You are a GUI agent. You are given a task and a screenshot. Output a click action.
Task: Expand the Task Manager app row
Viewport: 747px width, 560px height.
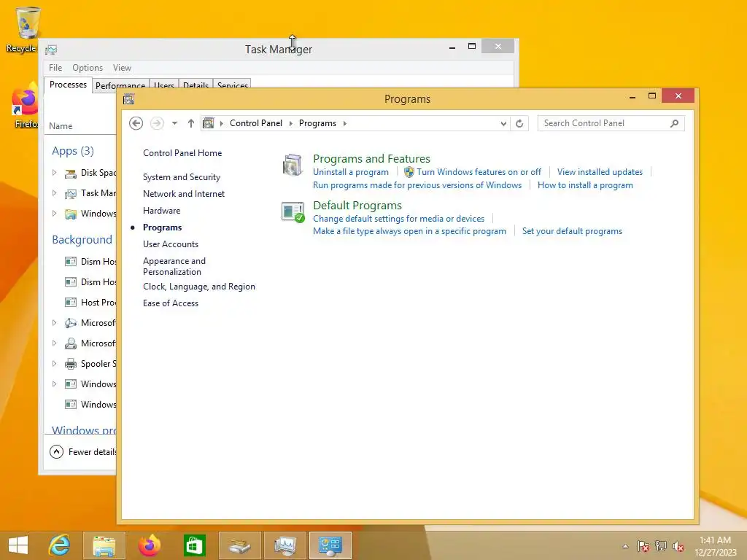point(54,192)
